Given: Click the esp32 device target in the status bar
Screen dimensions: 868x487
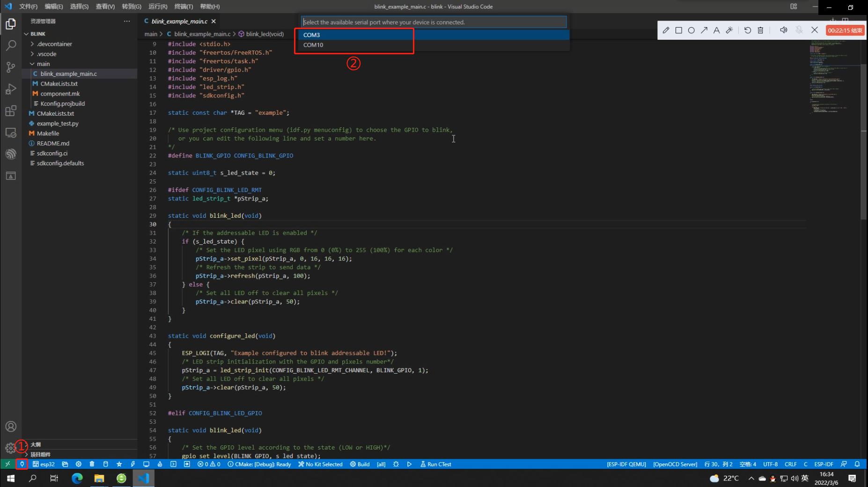Looking at the screenshot, I should (x=44, y=464).
